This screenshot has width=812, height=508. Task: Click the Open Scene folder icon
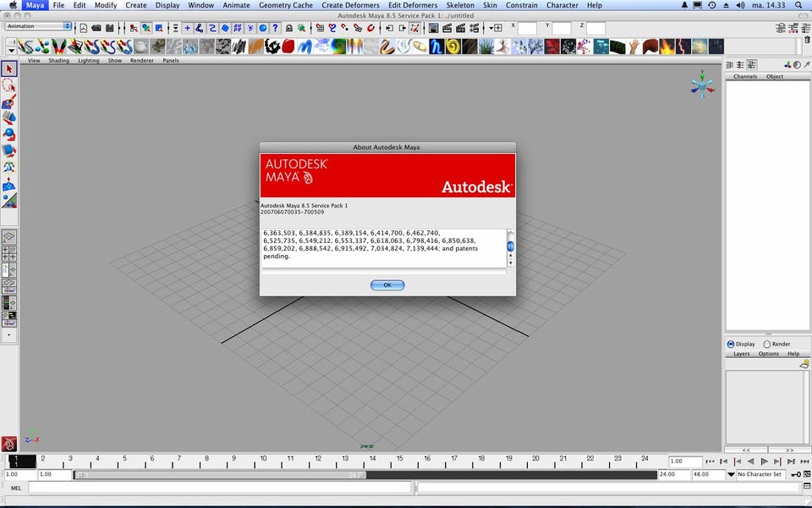(96, 28)
